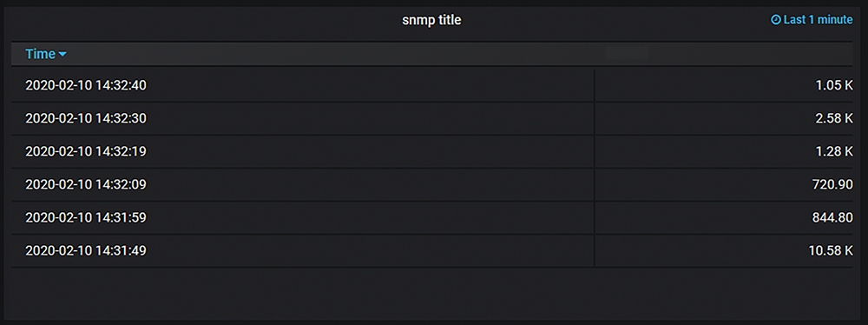The image size is (868, 325).
Task: Click the 844.80 value cell
Action: pos(724,218)
